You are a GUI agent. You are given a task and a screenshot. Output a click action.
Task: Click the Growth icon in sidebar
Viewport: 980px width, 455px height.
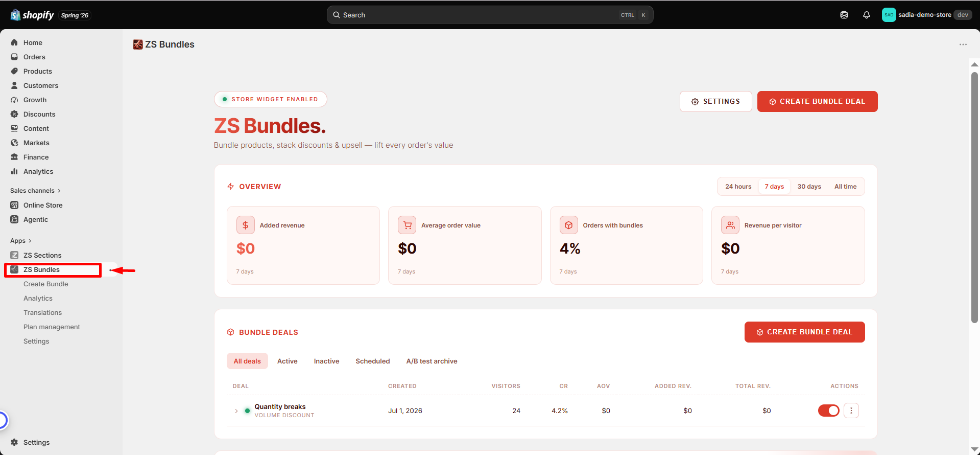[x=14, y=100]
